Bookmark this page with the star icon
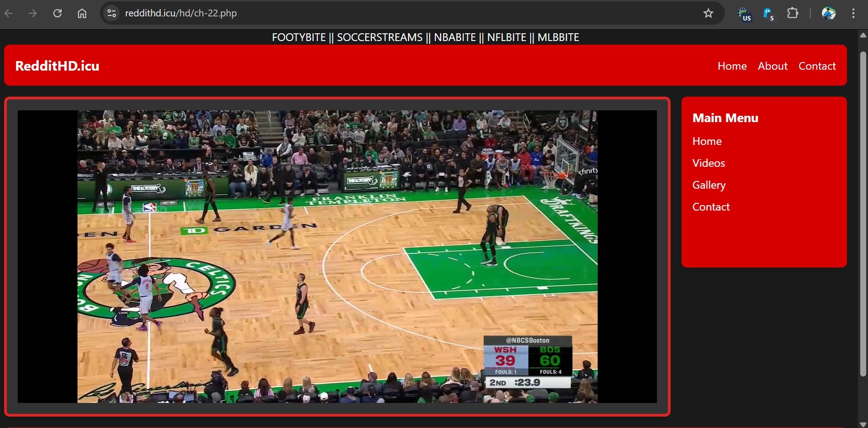The height and width of the screenshot is (428, 868). 708,13
